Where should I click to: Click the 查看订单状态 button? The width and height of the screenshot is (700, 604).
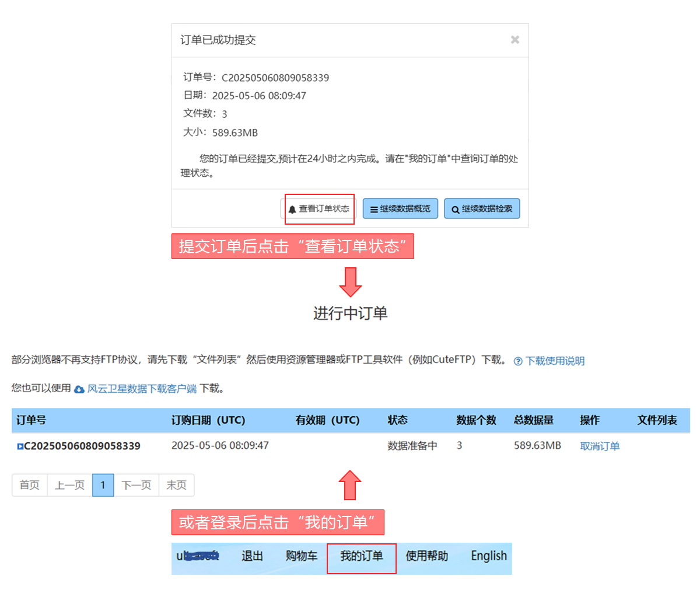[x=319, y=209]
